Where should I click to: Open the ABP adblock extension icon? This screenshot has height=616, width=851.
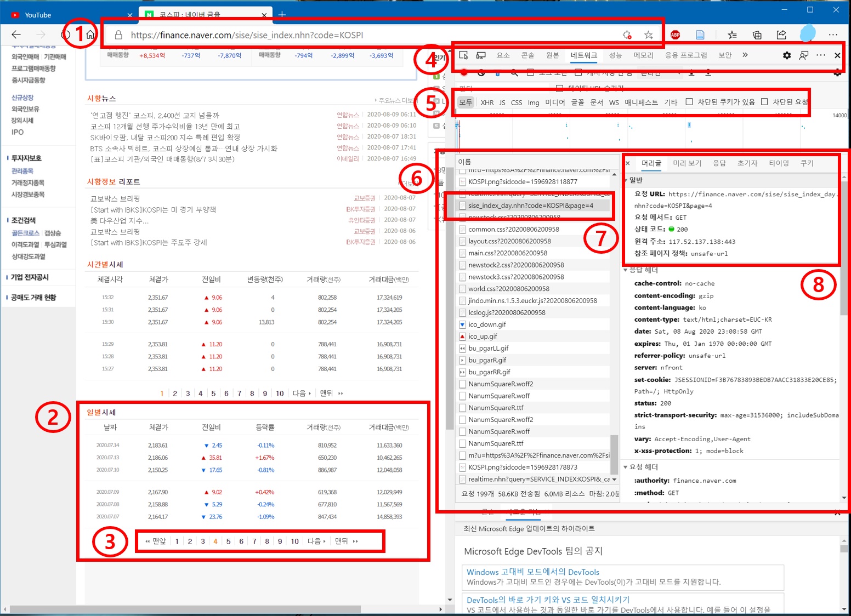tap(676, 35)
